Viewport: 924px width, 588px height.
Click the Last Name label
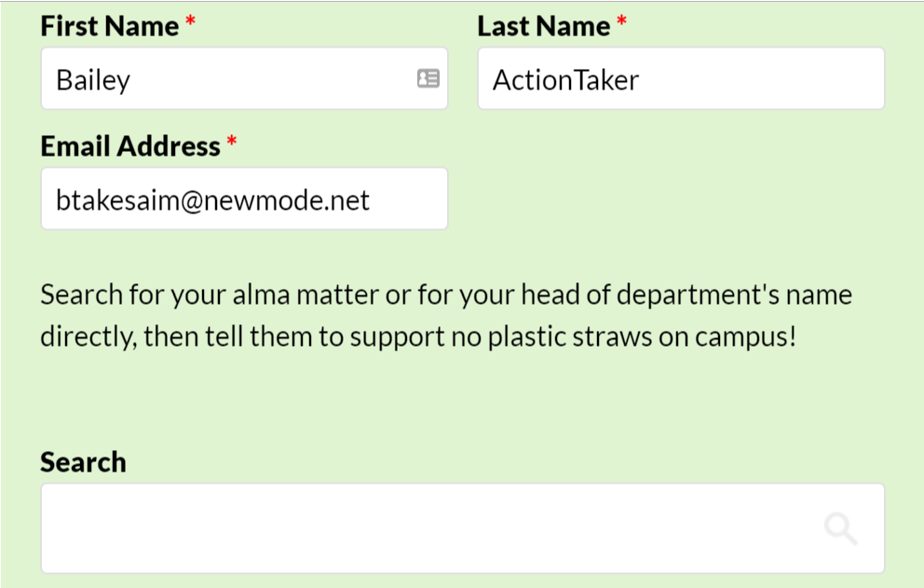click(543, 26)
